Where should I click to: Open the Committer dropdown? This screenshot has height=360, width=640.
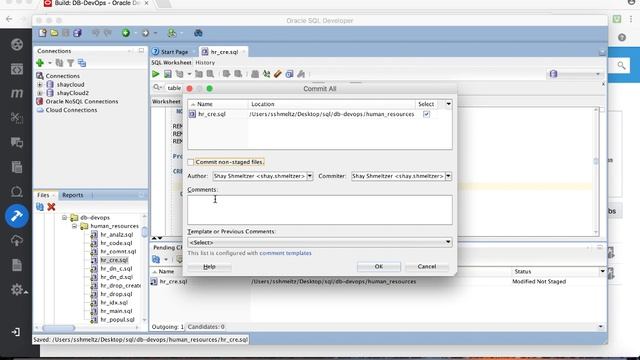448,176
